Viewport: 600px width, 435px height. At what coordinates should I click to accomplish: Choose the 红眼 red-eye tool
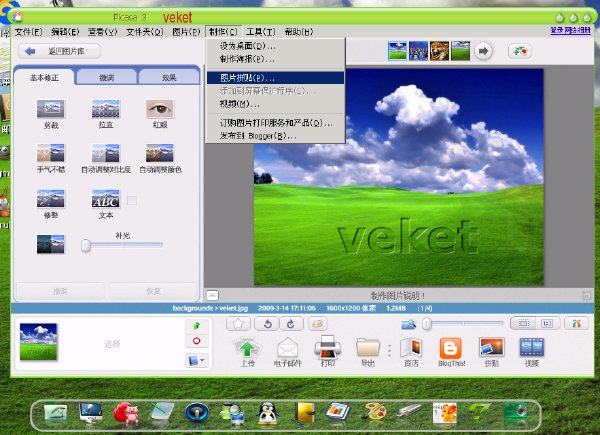pos(160,109)
